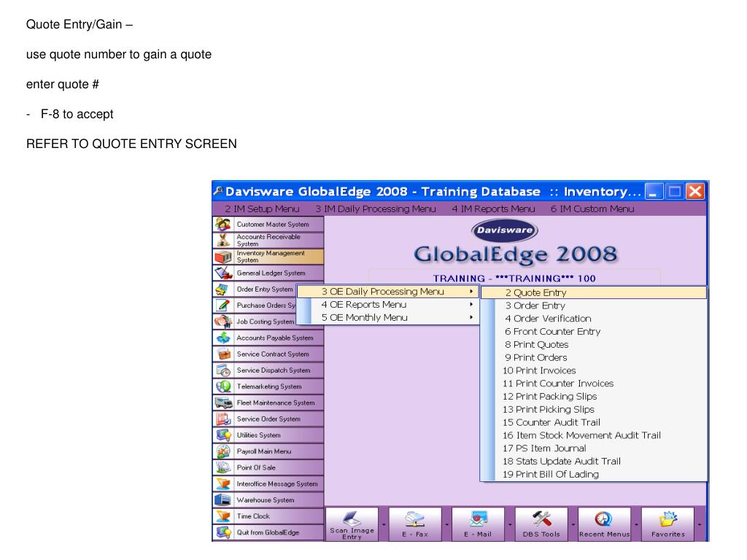Close the GlobalEdge window
The image size is (747, 560).
[695, 192]
